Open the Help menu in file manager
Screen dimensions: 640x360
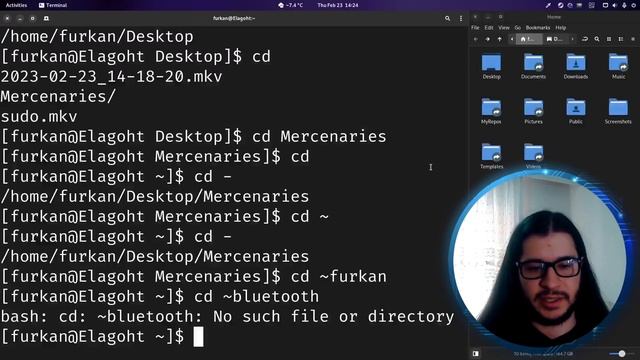pyautogui.click(x=561, y=28)
